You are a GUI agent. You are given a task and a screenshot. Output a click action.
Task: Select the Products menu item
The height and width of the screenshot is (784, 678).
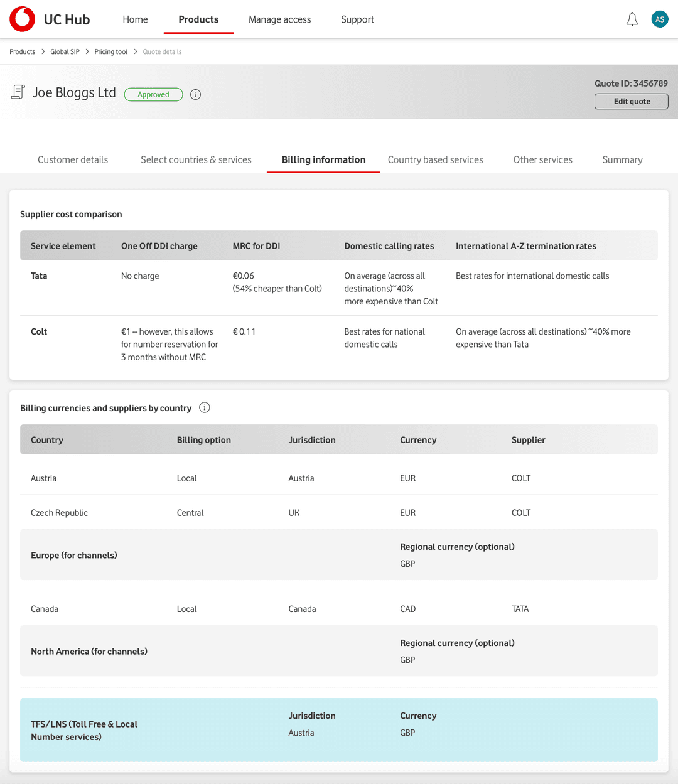198,19
